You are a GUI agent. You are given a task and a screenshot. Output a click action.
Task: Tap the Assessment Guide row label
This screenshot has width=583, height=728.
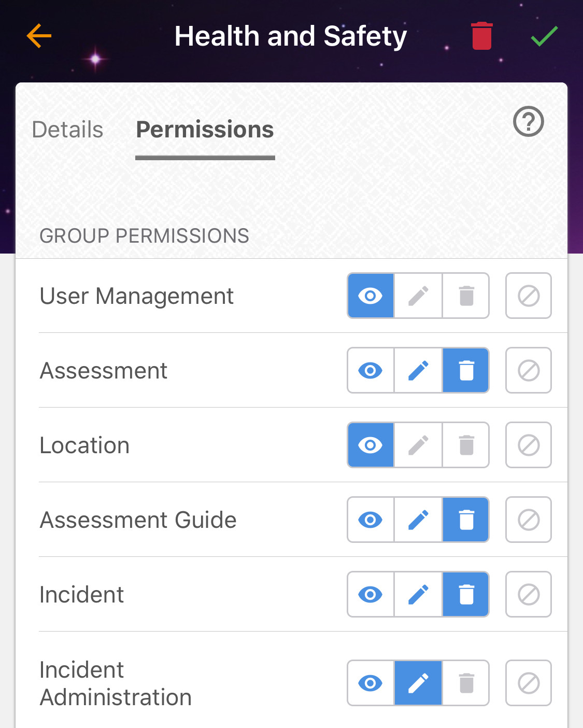coord(138,520)
